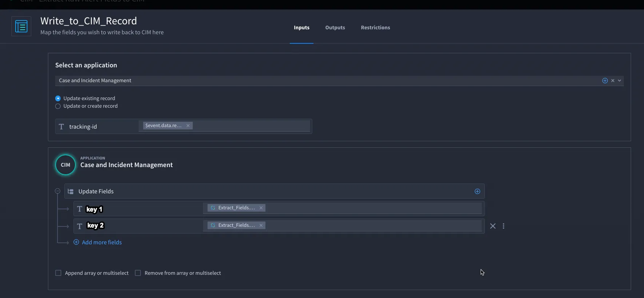Click the Write_to_CIM_Record action icon

point(21,26)
